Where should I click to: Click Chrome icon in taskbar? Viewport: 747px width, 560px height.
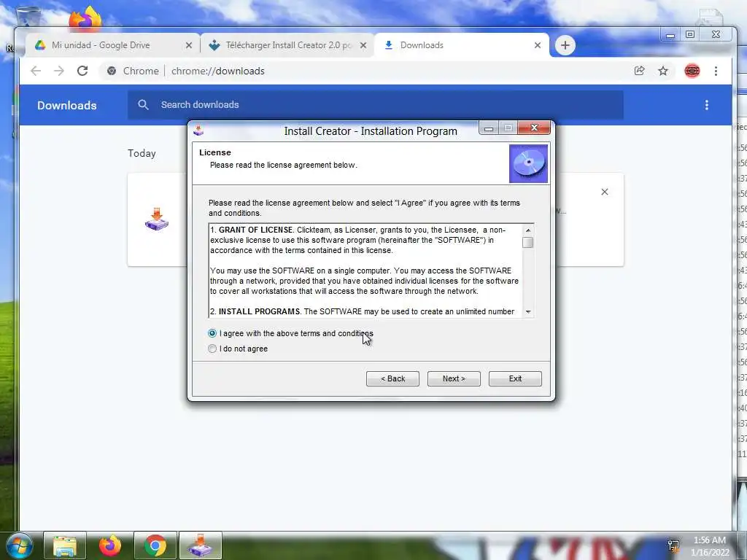point(155,546)
